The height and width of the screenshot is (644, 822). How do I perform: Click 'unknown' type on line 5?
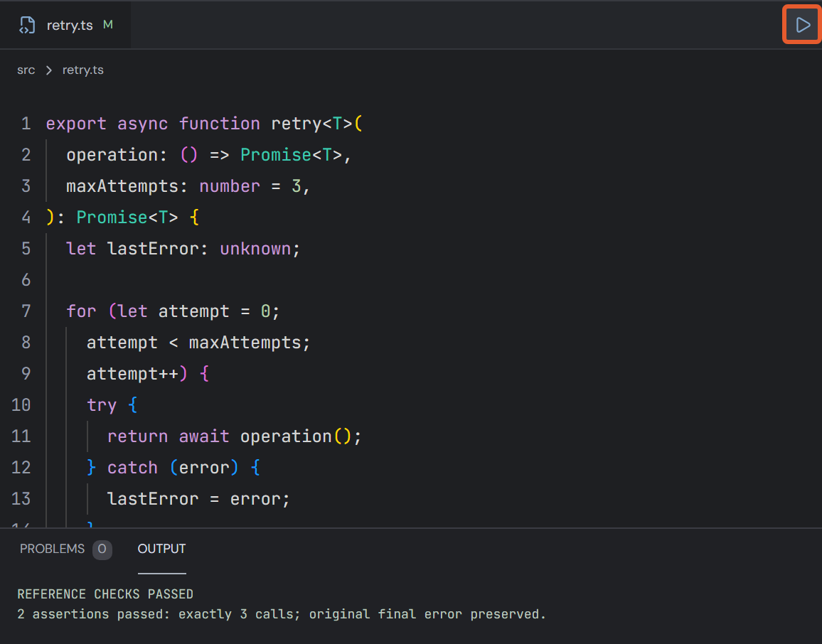coord(255,249)
